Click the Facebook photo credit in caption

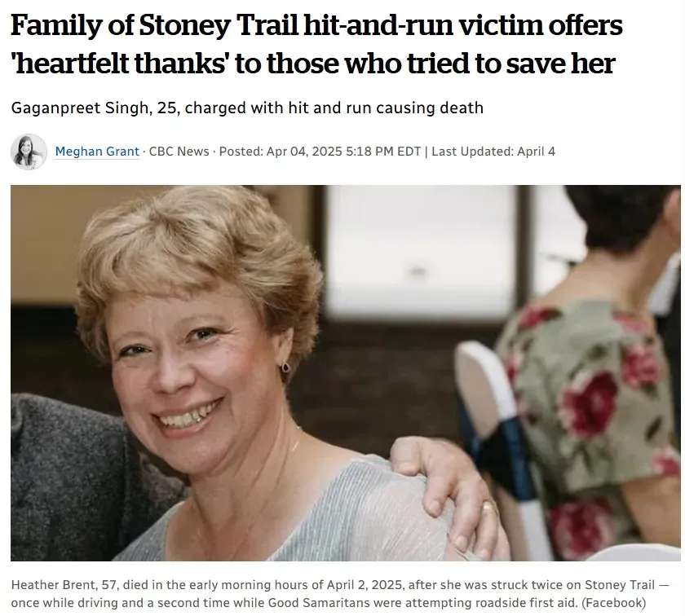pos(614,603)
